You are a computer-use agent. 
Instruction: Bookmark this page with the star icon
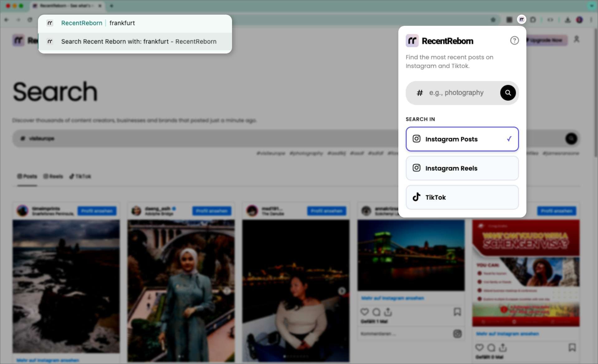pyautogui.click(x=493, y=20)
